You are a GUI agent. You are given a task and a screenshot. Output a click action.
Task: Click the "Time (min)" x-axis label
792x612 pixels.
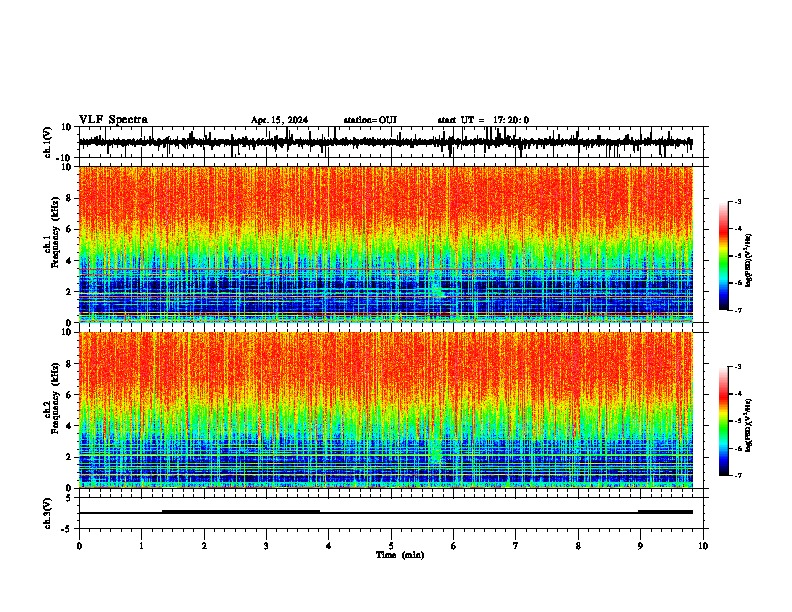point(400,555)
